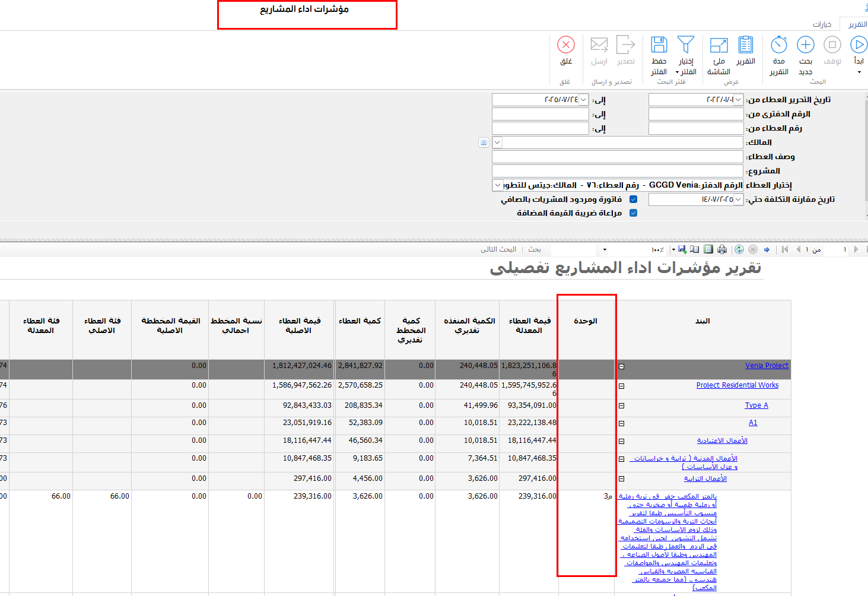Image resolution: width=868 pixels, height=596 pixels.
Task: Click the current page number field
Action: click(x=837, y=249)
